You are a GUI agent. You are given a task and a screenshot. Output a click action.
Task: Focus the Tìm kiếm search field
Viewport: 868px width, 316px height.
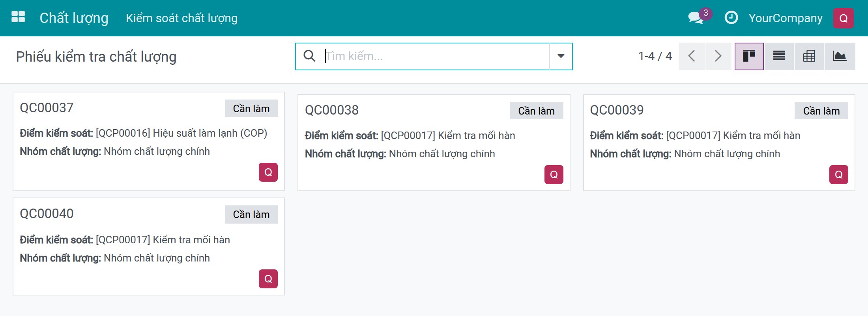click(x=436, y=56)
